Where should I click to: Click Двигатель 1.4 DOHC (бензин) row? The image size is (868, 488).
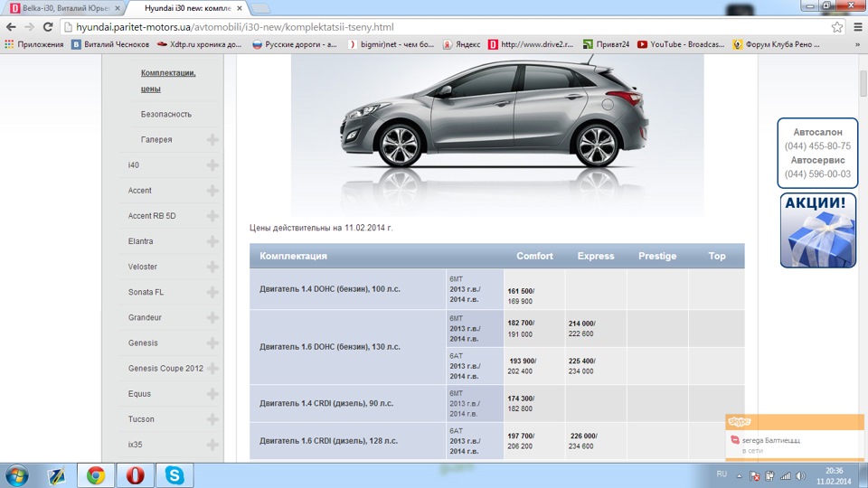(x=497, y=289)
